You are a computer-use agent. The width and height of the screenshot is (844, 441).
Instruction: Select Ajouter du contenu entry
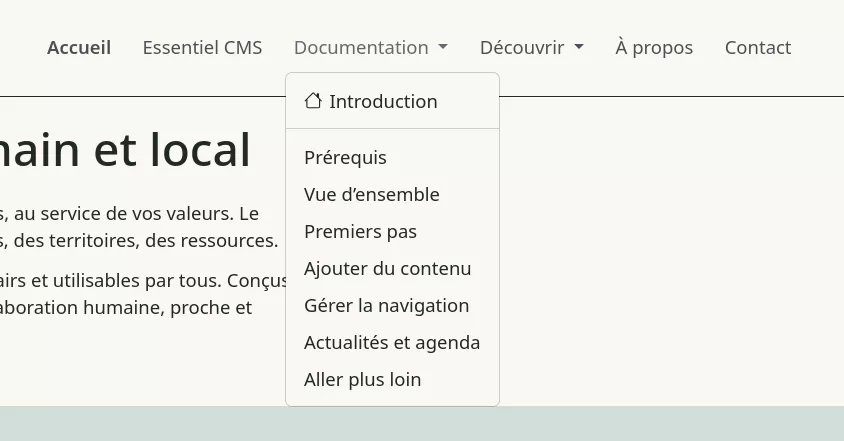[392, 268]
